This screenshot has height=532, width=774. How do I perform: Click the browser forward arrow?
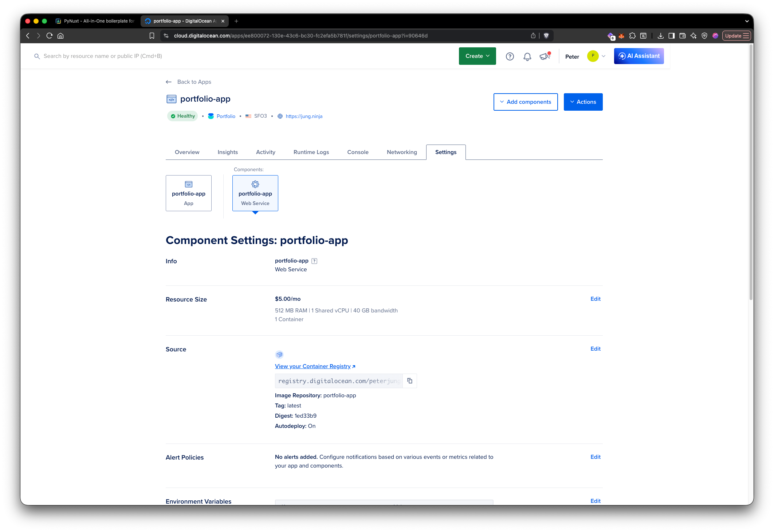pyautogui.click(x=39, y=36)
